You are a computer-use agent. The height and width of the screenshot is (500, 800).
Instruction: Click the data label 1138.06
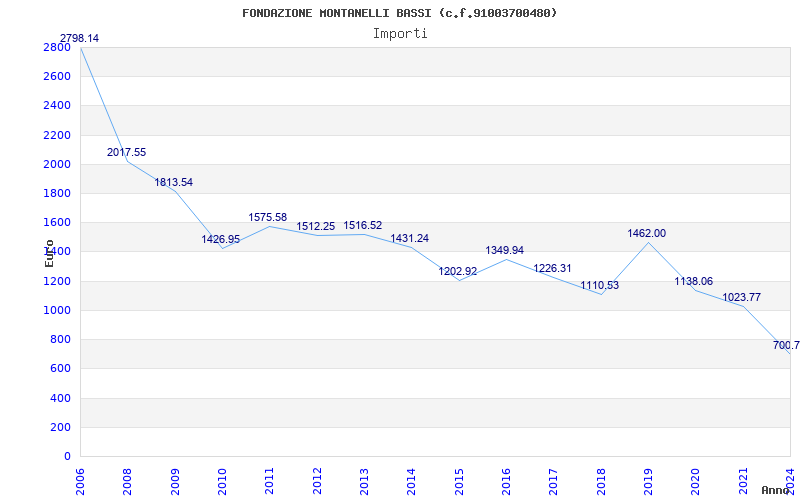pos(694,281)
